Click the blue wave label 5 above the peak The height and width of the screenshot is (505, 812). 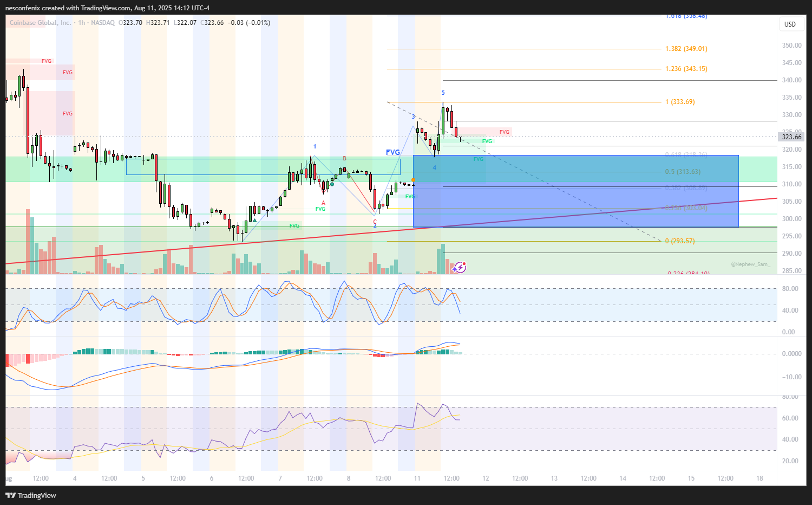(443, 93)
